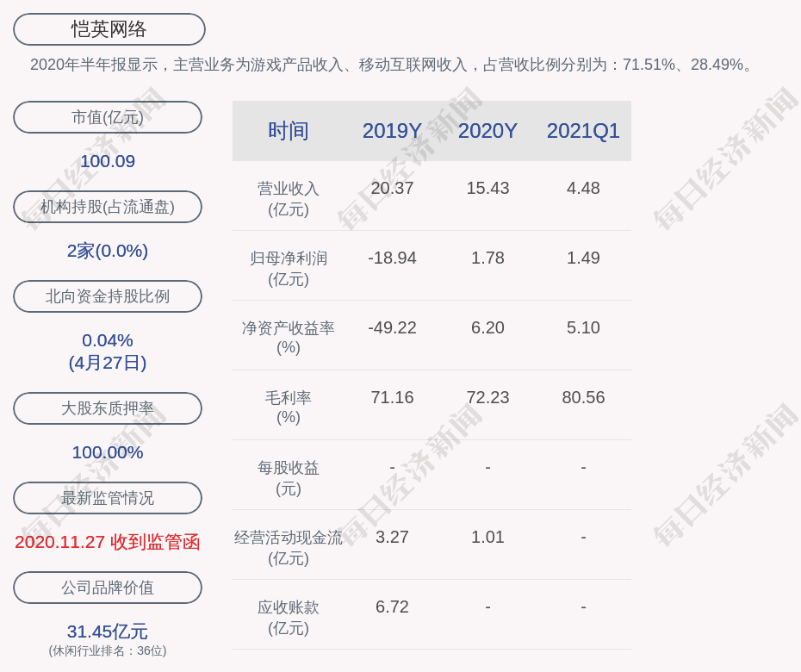Click the red 2020.11.27 收到监管函 notice
Viewport: 801px width, 672px height.
tap(108, 542)
